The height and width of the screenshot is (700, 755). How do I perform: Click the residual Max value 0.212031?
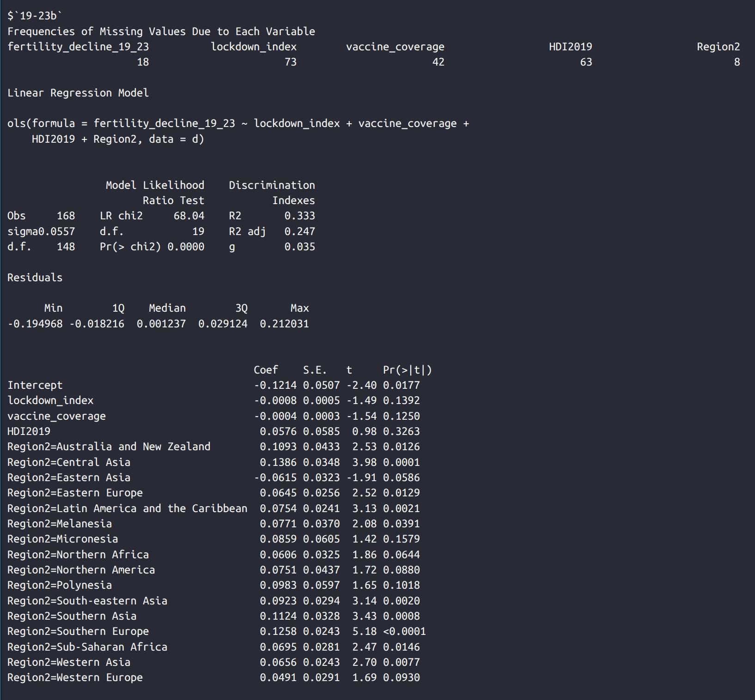[x=284, y=324]
